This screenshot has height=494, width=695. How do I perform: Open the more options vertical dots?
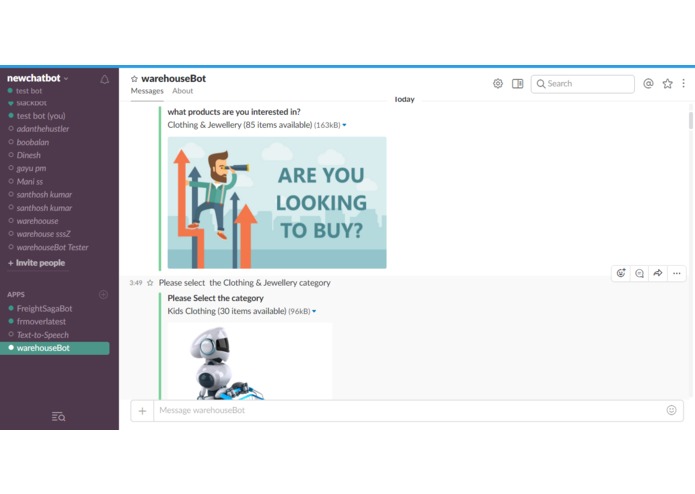pyautogui.click(x=683, y=83)
